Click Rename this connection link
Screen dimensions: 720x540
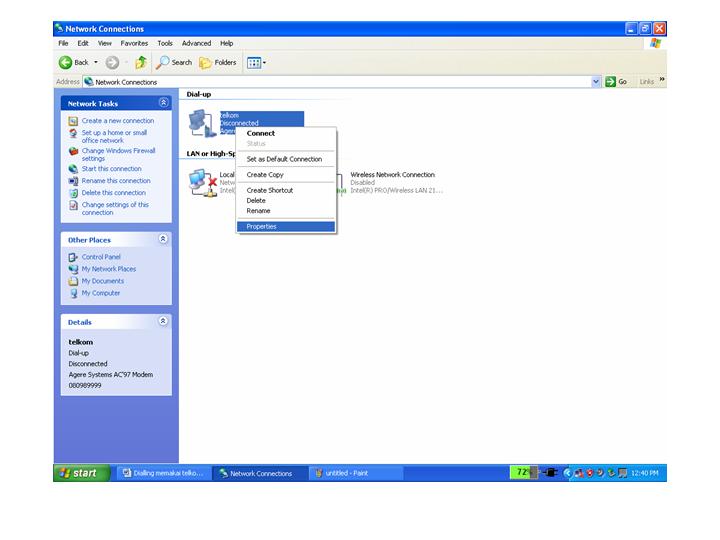pos(116,180)
